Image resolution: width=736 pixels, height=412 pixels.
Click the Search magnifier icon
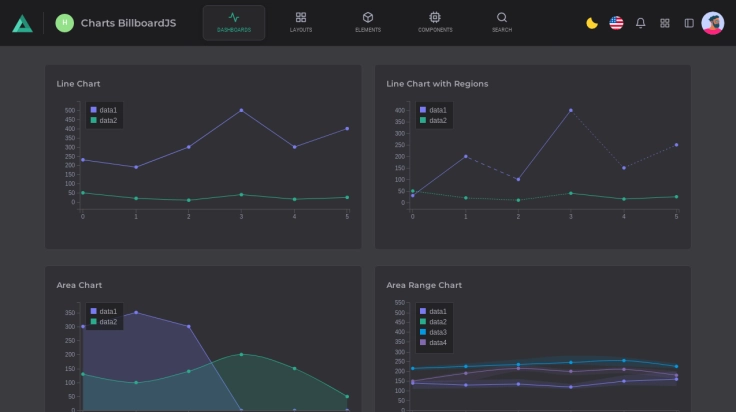pos(502,22)
